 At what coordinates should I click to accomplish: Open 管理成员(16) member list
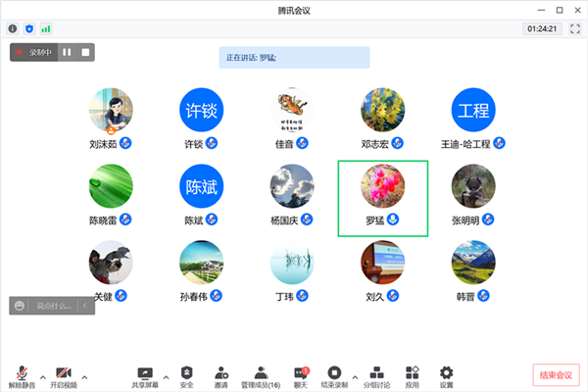click(261, 376)
